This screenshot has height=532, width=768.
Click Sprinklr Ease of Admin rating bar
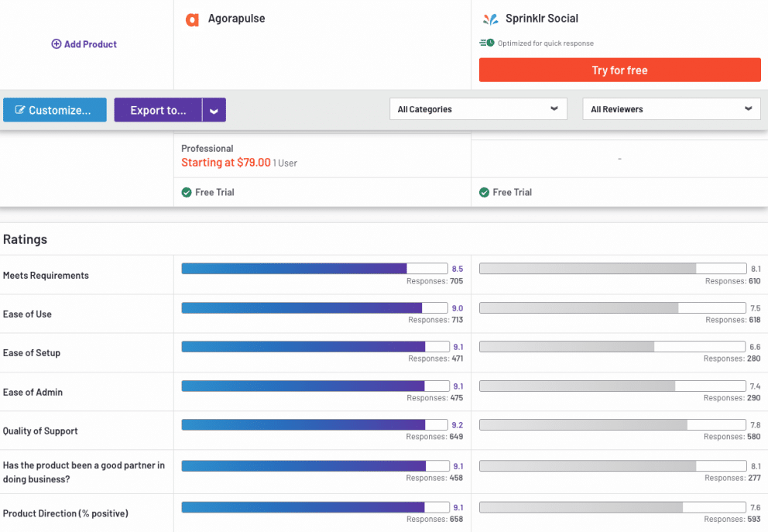pyautogui.click(x=612, y=386)
